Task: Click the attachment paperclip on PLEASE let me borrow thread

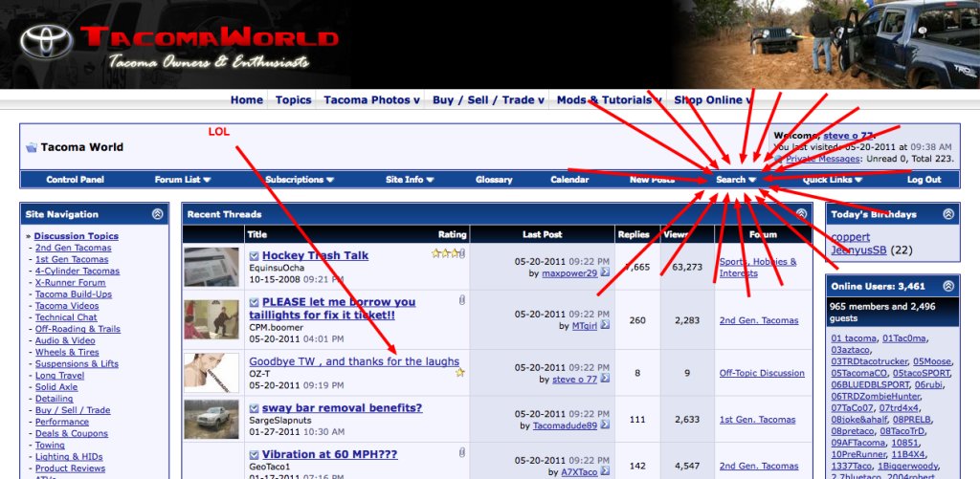Action: coord(462,300)
